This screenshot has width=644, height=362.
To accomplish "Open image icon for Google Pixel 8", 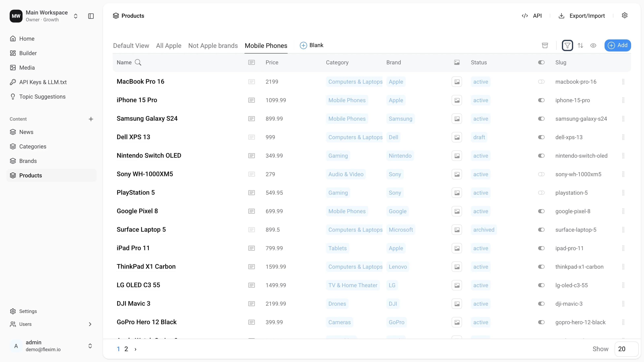I will point(457,211).
